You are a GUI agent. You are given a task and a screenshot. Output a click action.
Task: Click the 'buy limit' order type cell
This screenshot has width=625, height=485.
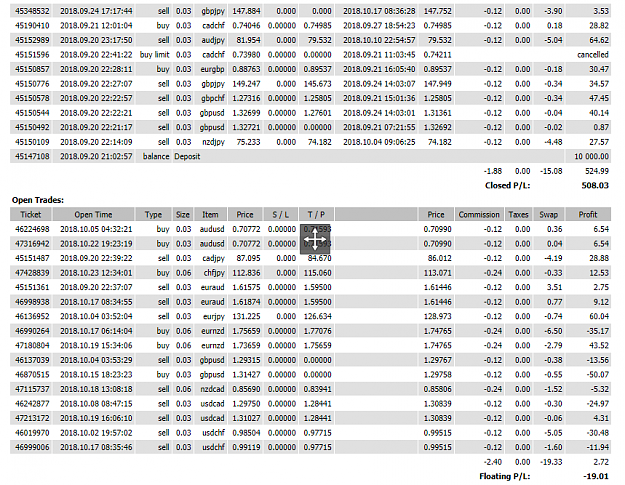tap(155, 55)
